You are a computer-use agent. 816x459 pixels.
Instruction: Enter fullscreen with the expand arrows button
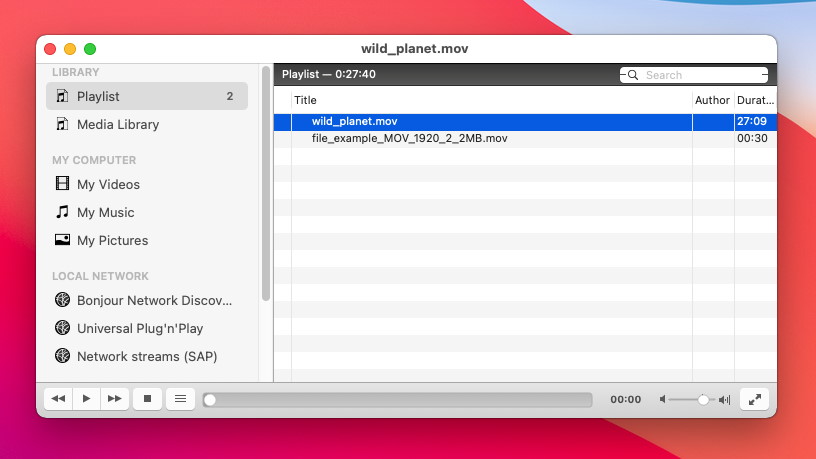(755, 399)
